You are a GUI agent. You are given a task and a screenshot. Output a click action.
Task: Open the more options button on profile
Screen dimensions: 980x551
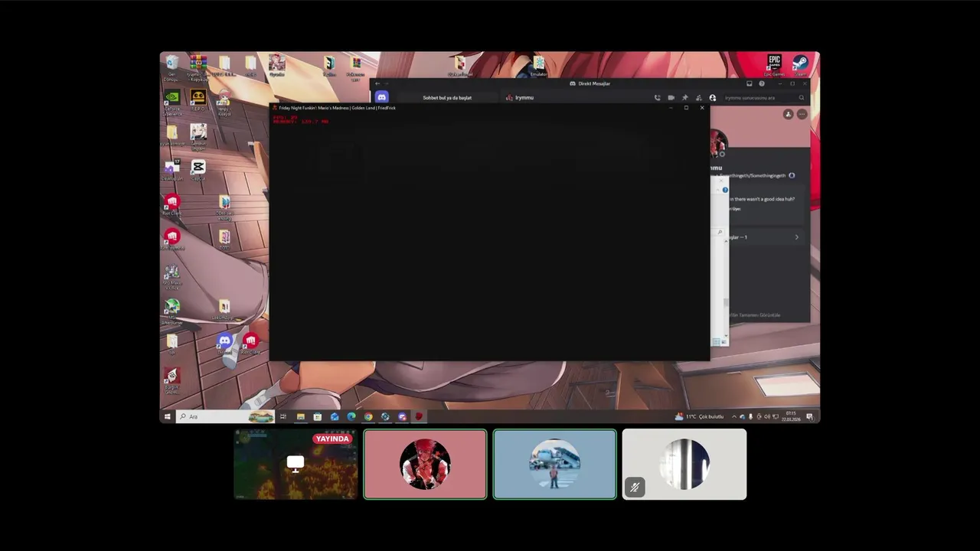coord(802,114)
